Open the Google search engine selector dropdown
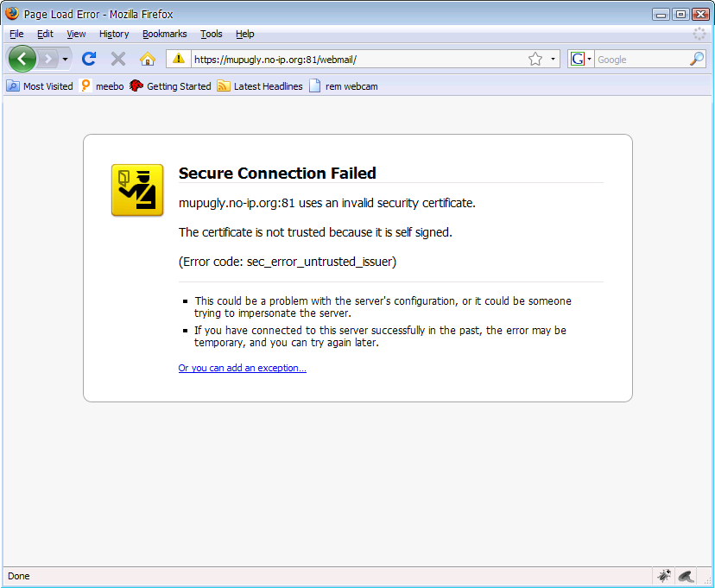Screen dimensions: 715x588 point(581,59)
